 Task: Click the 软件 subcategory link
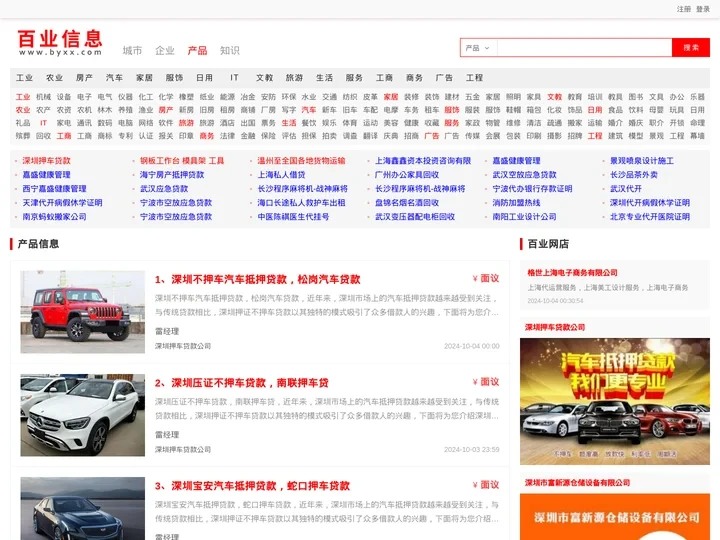tap(166, 123)
